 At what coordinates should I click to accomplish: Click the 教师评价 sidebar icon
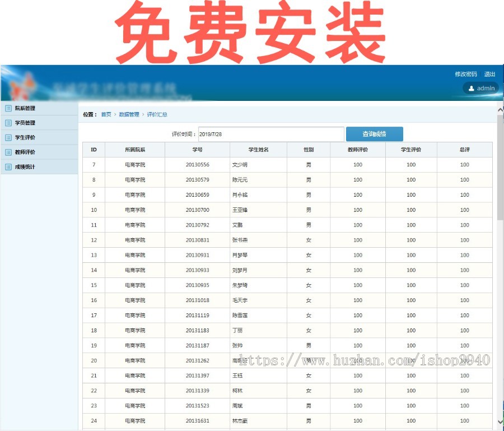[8, 152]
